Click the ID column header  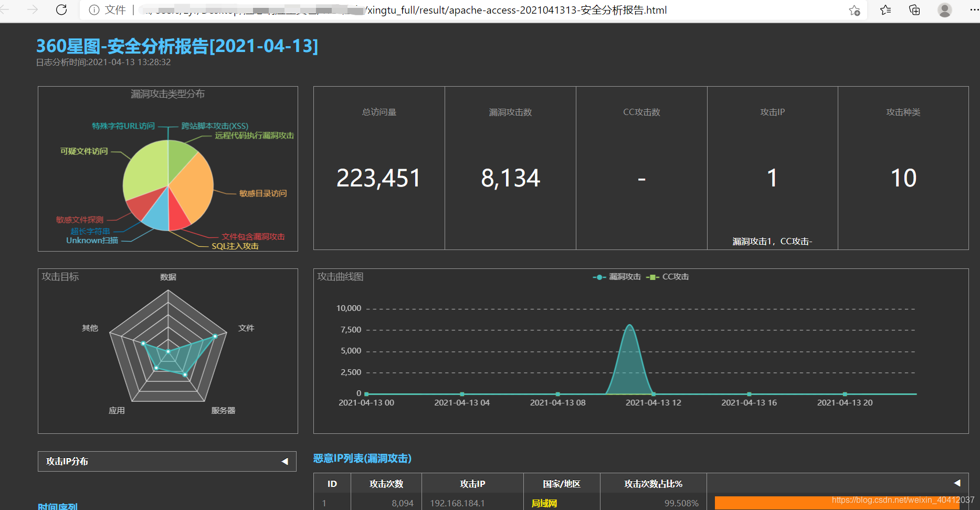coord(332,484)
